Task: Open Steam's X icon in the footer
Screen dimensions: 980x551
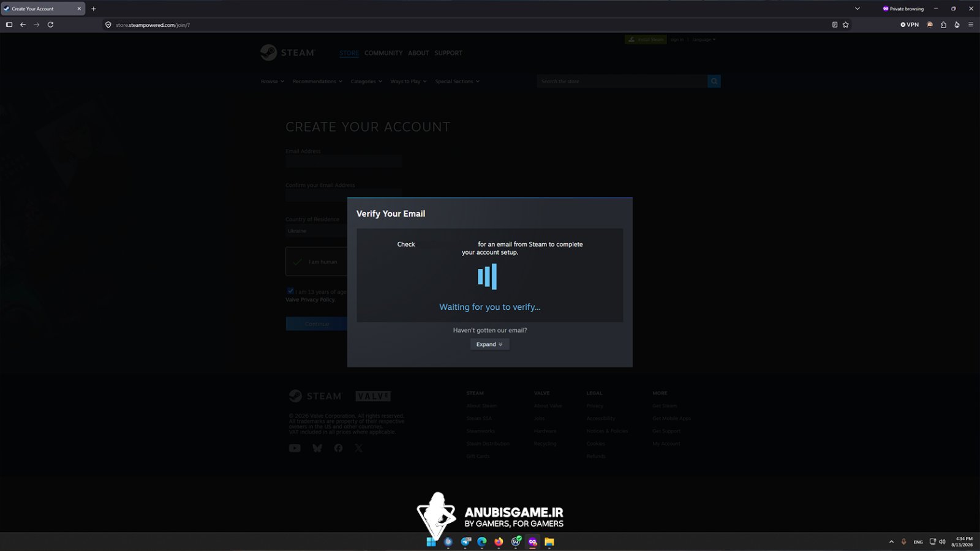Action: pos(358,448)
